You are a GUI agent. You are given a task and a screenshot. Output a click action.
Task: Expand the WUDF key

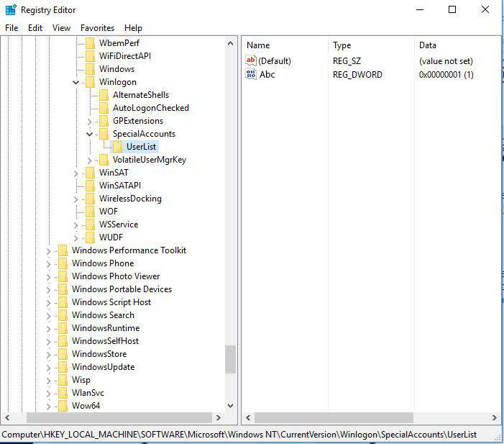(76, 238)
